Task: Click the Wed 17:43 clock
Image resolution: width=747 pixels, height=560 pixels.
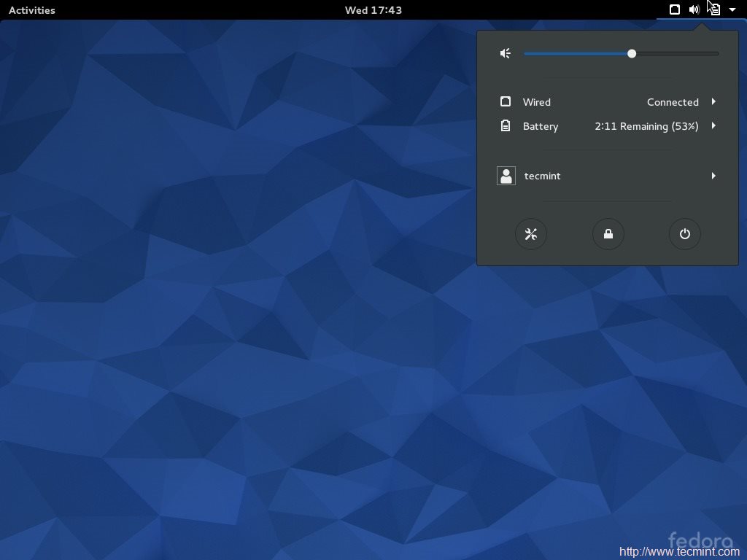Action: (x=373, y=9)
